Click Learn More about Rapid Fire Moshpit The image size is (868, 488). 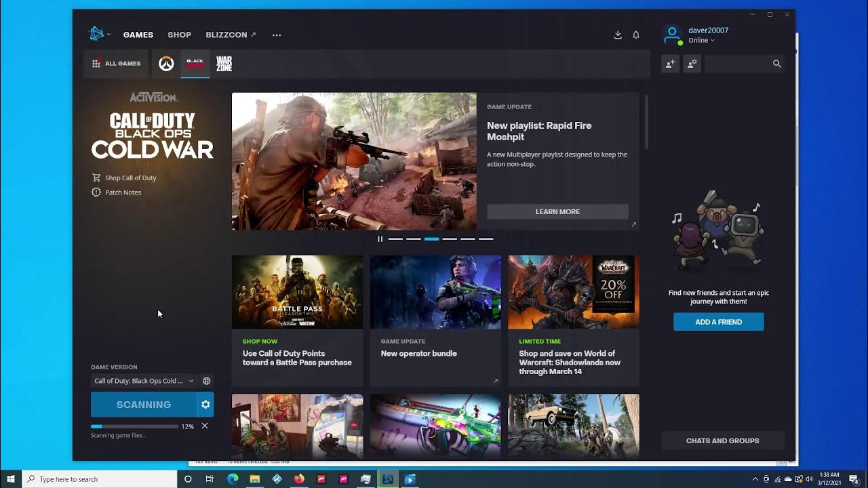557,211
